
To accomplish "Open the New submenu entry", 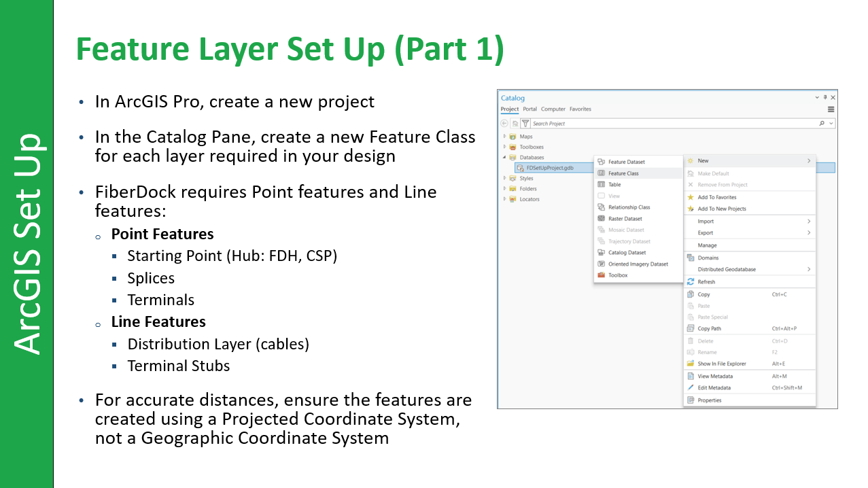I will point(750,161).
